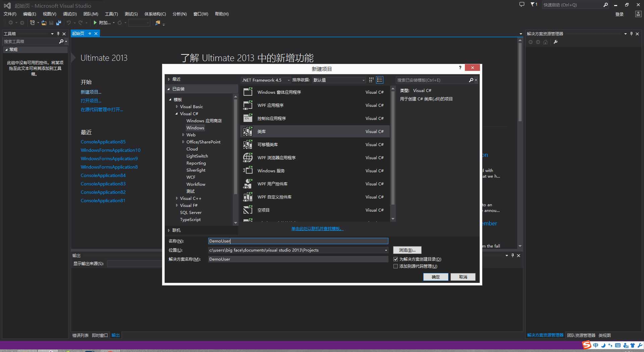
Task: Click the Sogou input method S icon
Action: (x=587, y=345)
